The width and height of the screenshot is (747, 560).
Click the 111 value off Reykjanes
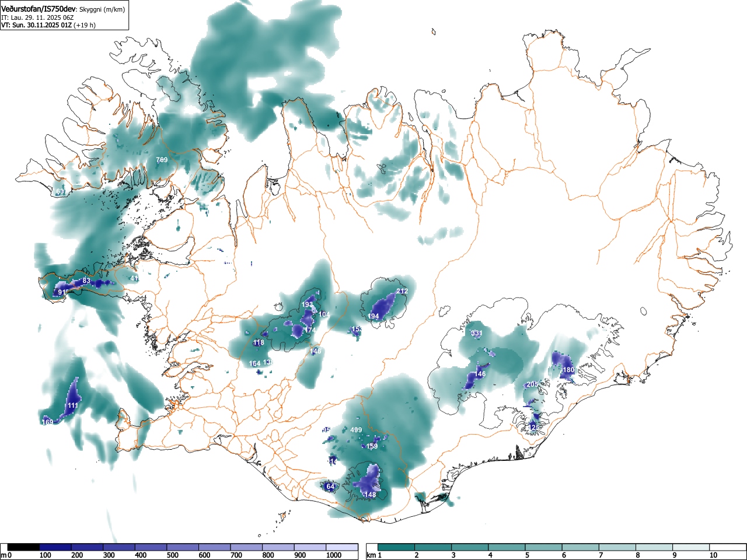pos(72,406)
